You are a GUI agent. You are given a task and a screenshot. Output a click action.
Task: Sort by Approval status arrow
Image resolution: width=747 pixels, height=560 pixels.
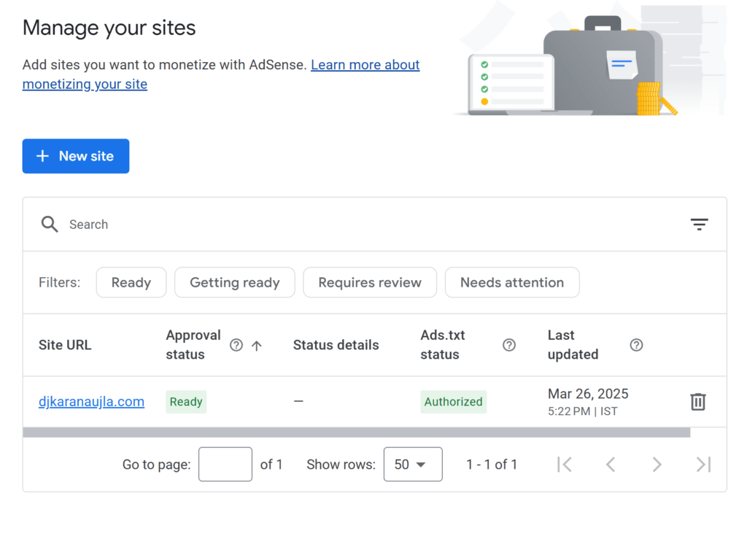(257, 345)
